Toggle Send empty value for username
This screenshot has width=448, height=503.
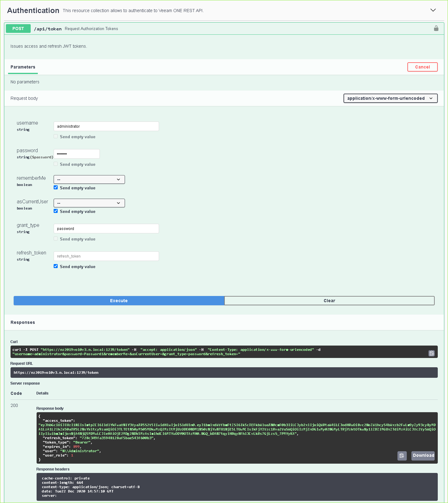(x=56, y=136)
